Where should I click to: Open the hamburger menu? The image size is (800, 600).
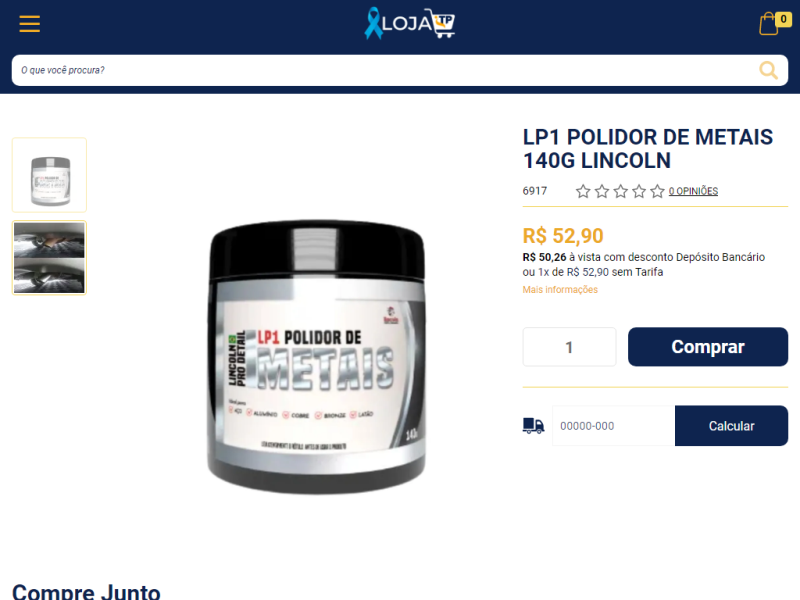[x=30, y=24]
